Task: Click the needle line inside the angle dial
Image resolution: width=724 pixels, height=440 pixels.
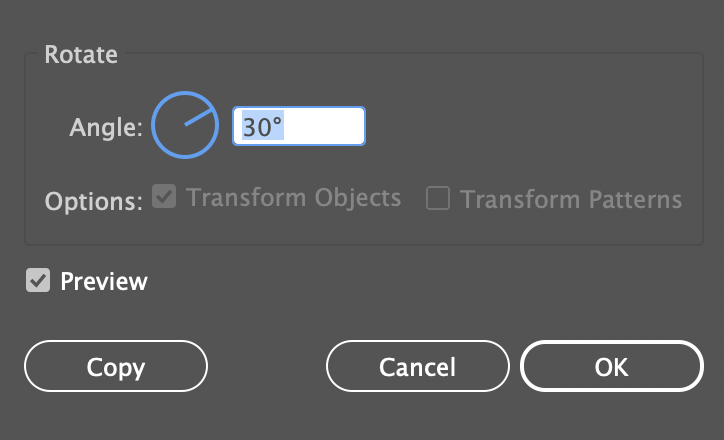Action: click(201, 117)
